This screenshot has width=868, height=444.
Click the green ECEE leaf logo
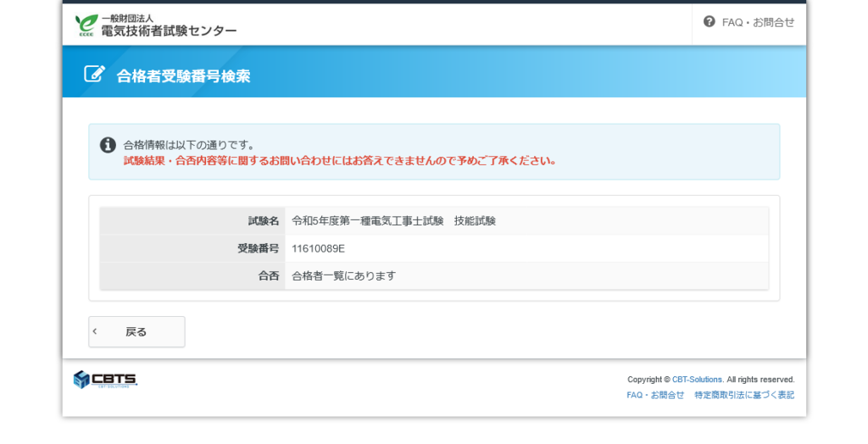[86, 25]
